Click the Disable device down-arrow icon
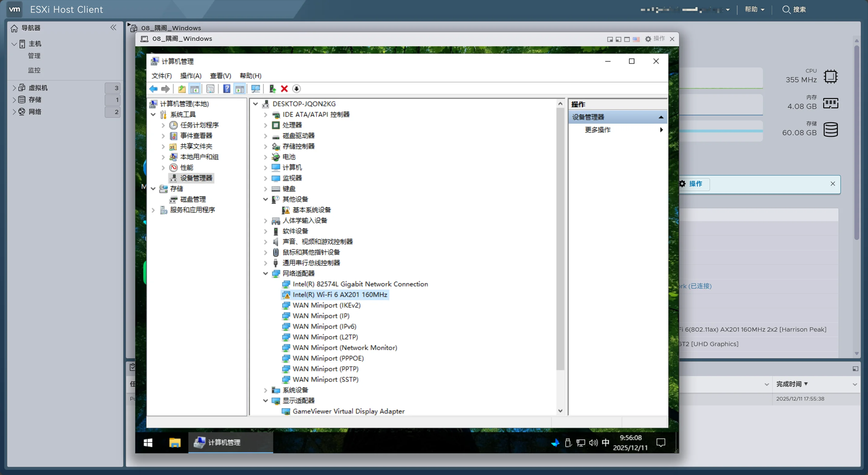 pos(296,89)
